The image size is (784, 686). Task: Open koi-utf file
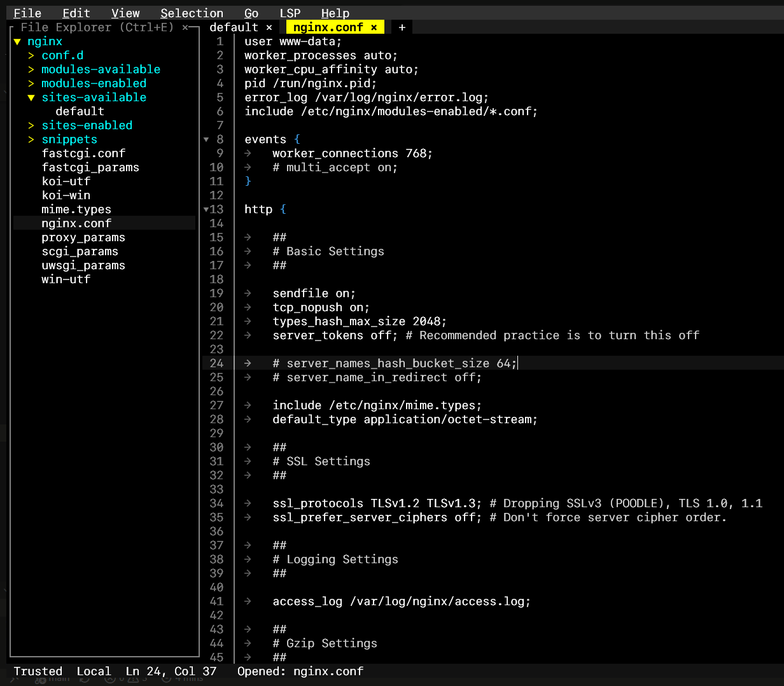click(66, 181)
